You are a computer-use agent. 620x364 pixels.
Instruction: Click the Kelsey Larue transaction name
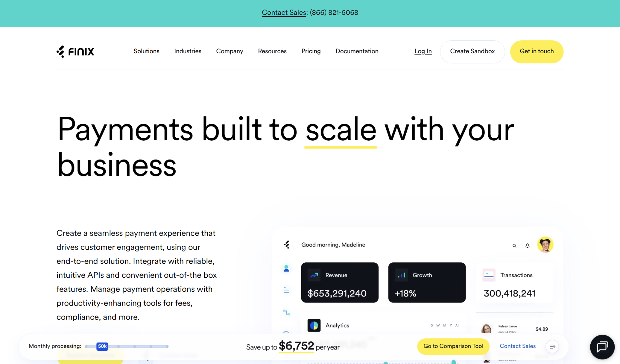(x=507, y=326)
